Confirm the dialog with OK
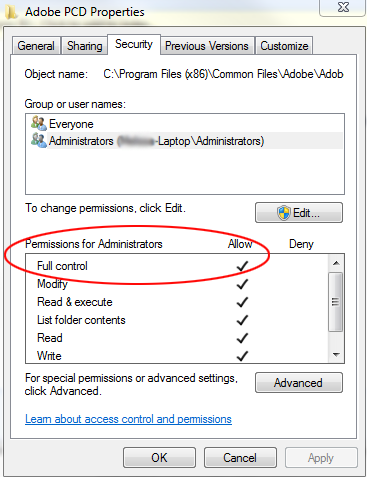Screen dimensions: 367x477 (159, 458)
